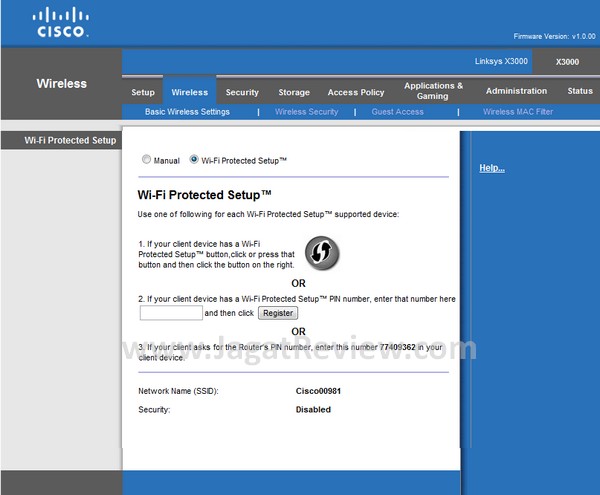
Task: Switch to the Administration tab
Action: 516,91
